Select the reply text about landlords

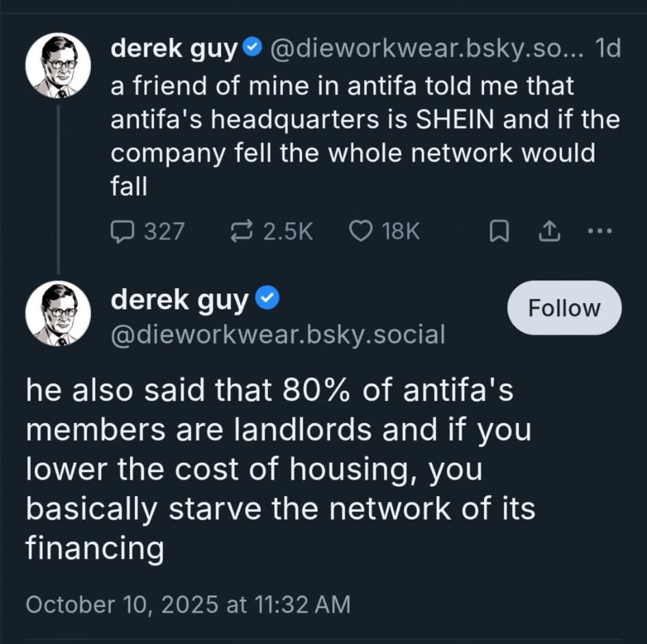click(x=279, y=469)
